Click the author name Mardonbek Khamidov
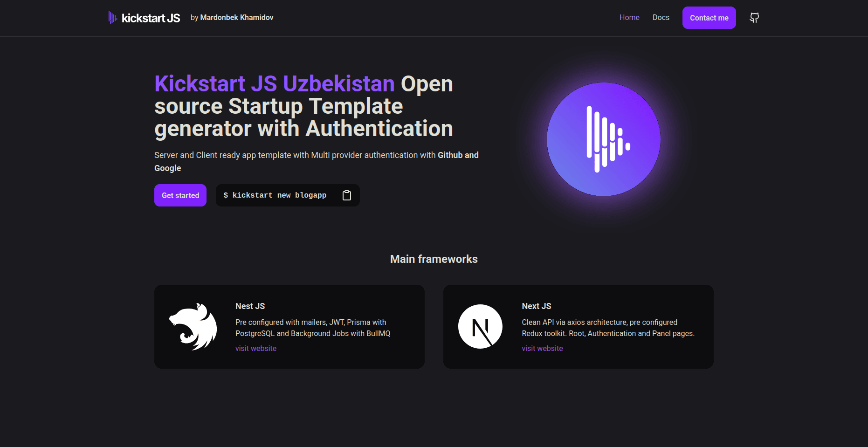 (236, 18)
